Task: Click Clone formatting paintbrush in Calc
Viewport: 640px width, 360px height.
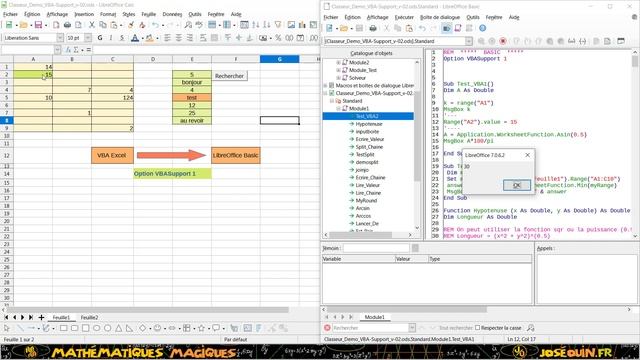Action: 131,25
